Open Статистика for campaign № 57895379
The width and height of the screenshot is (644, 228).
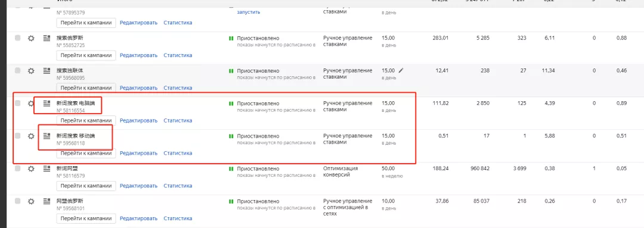click(178, 23)
